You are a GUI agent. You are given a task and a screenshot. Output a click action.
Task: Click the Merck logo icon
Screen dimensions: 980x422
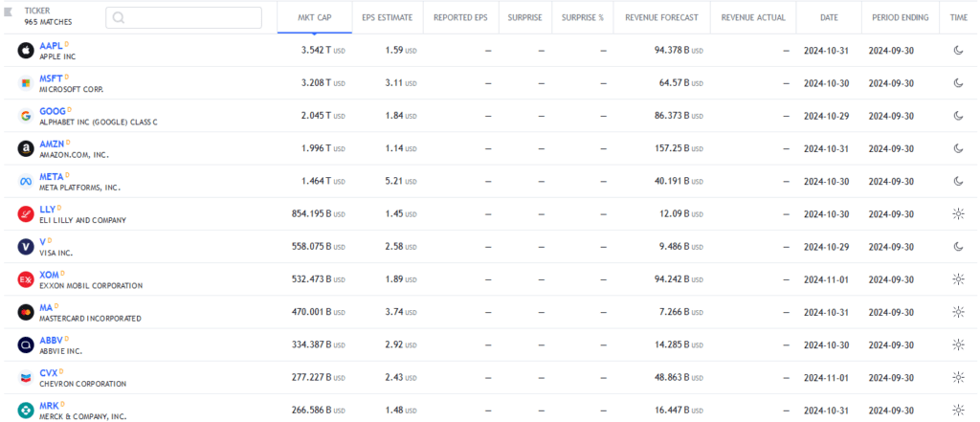tap(26, 411)
